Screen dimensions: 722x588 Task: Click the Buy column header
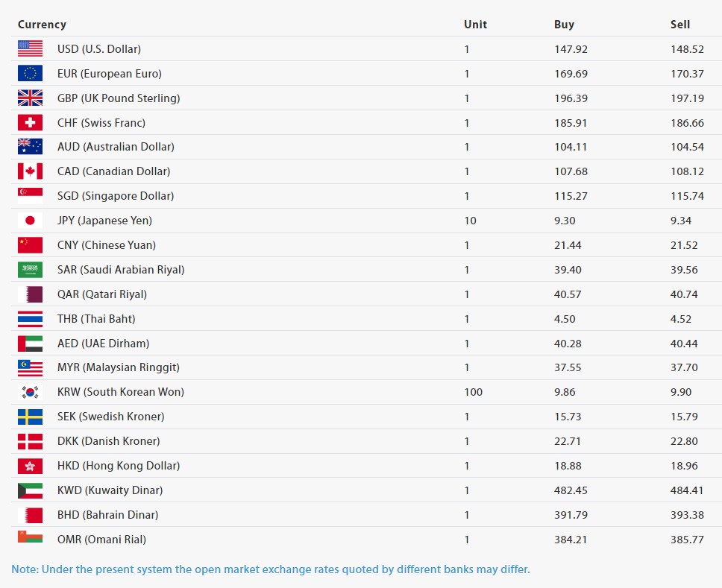click(x=564, y=25)
